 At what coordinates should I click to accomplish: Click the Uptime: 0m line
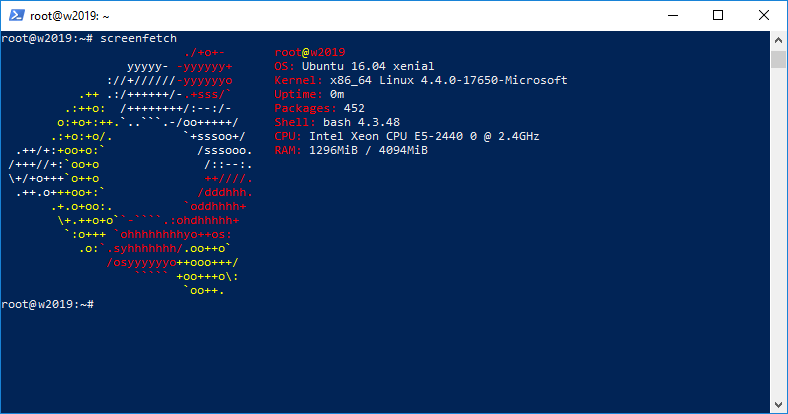point(309,94)
